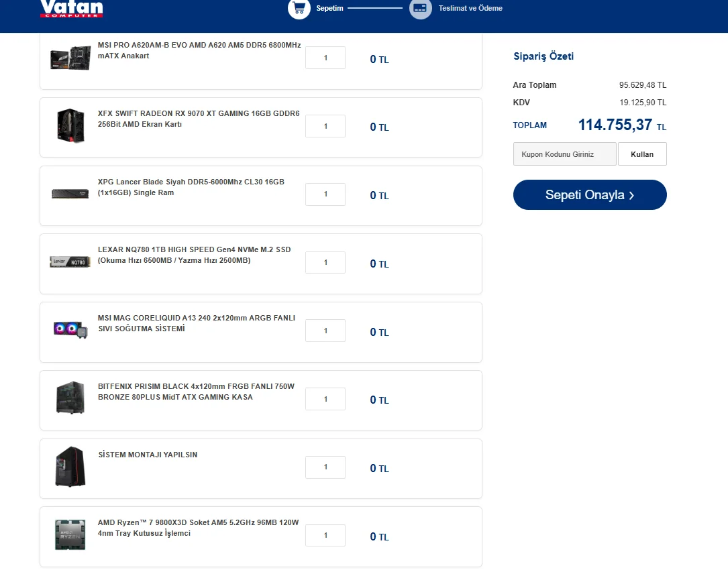Select the Teslimat ve Ödeme step label

coord(470,8)
